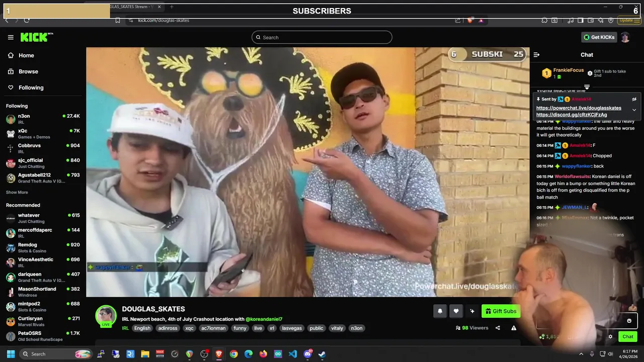Open PetaOSRS recommended channel
The height and width of the screenshot is (362, 644).
pos(43,336)
